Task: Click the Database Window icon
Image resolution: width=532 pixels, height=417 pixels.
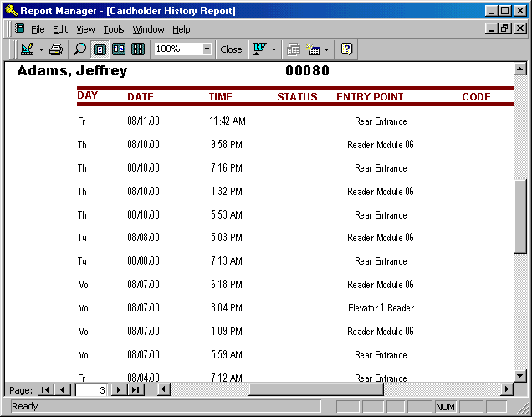Action: pos(294,49)
